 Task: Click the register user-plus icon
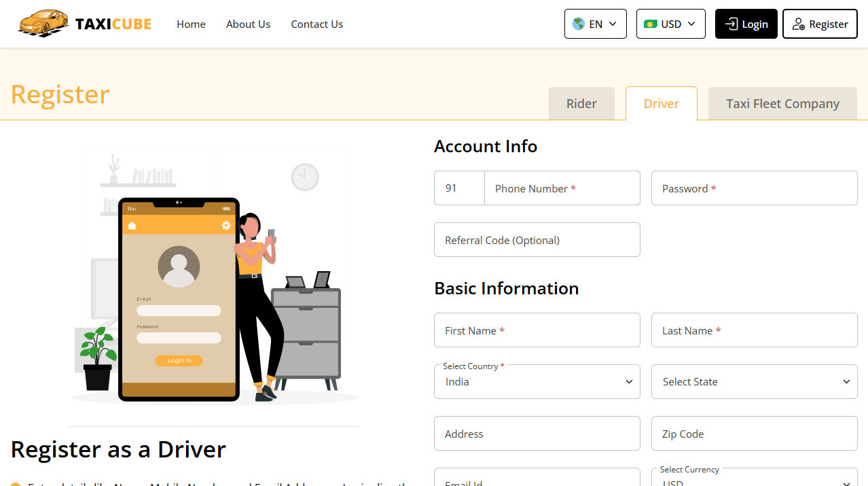tap(799, 24)
